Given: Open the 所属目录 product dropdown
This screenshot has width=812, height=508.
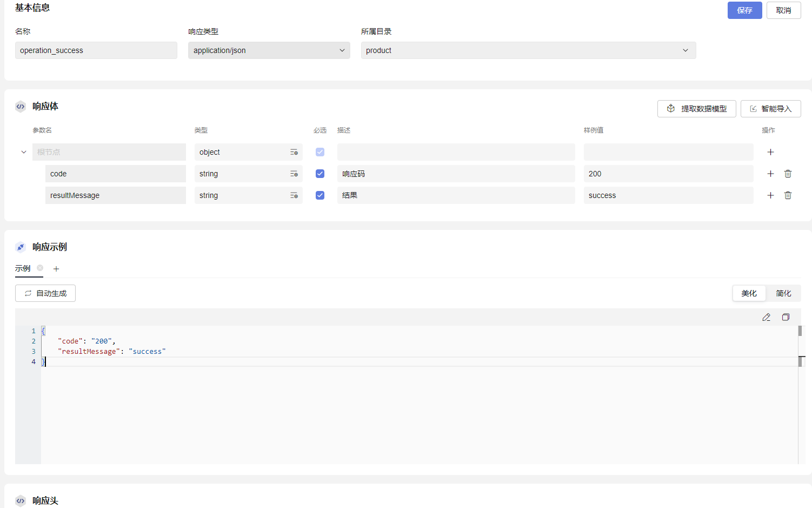Looking at the screenshot, I should (x=528, y=50).
